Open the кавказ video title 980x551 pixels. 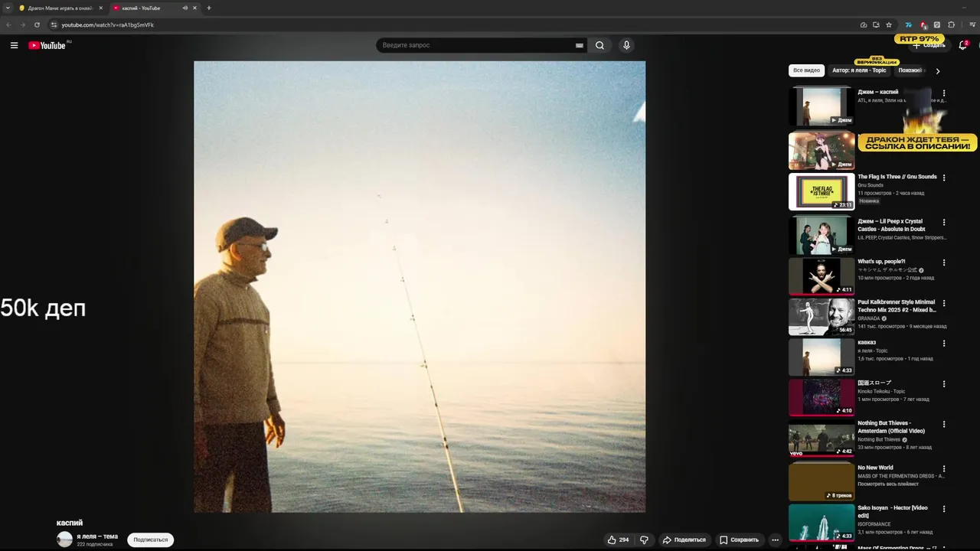[867, 342]
